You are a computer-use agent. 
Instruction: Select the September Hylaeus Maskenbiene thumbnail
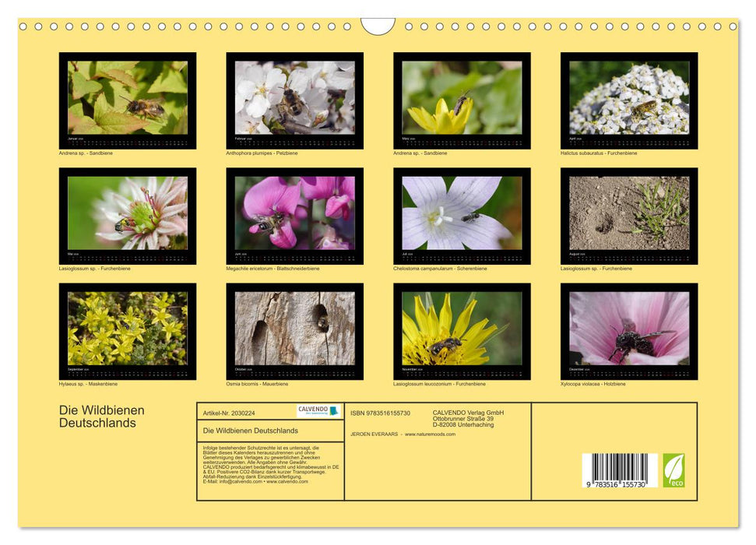pyautogui.click(x=127, y=331)
